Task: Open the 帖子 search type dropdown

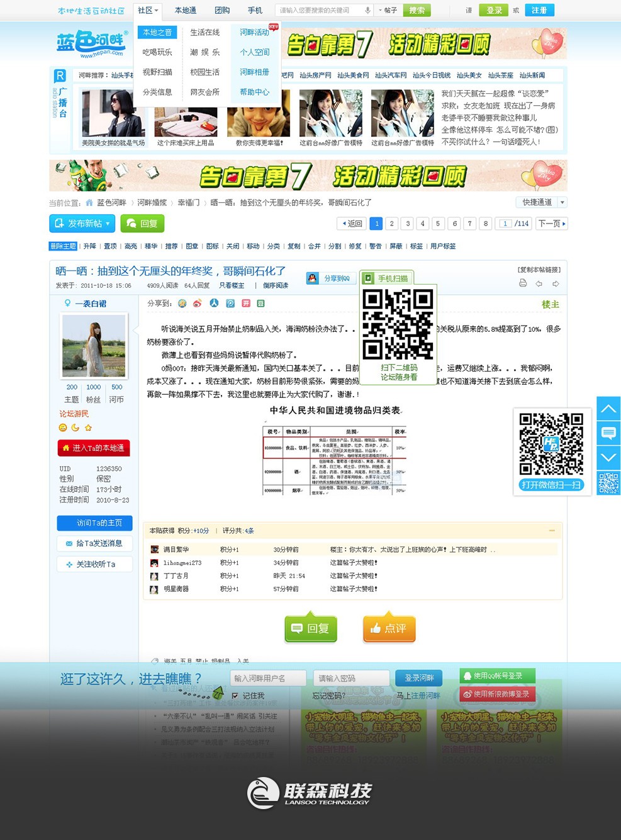Action: (387, 10)
